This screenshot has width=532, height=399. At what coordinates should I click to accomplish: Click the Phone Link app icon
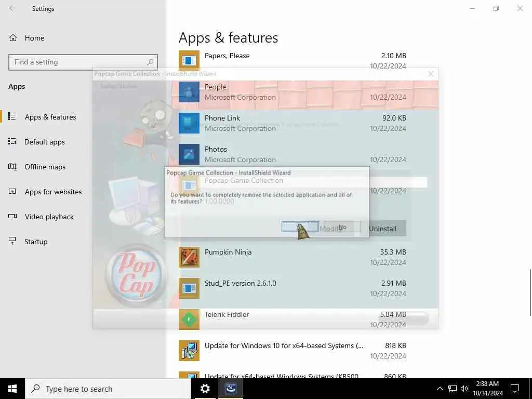pyautogui.click(x=189, y=123)
